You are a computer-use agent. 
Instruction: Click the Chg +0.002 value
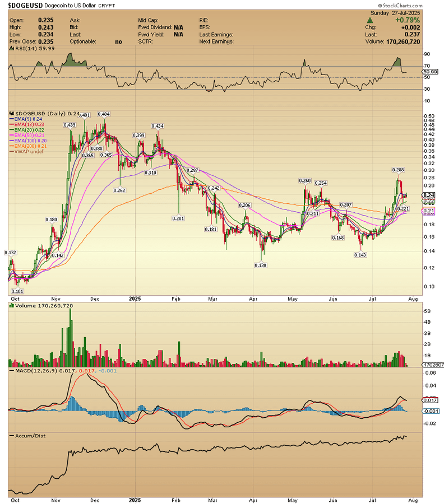point(410,27)
